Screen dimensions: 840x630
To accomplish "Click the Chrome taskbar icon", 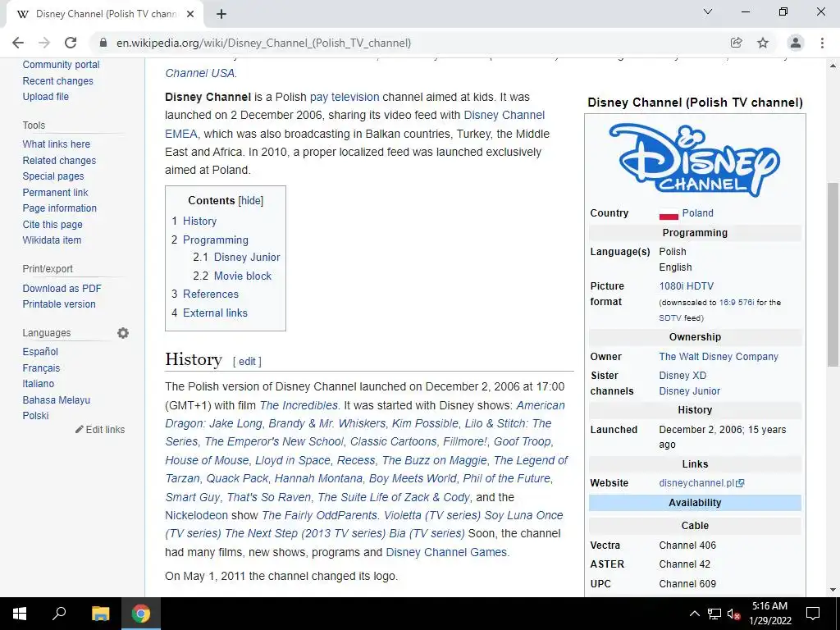I will point(141,614).
